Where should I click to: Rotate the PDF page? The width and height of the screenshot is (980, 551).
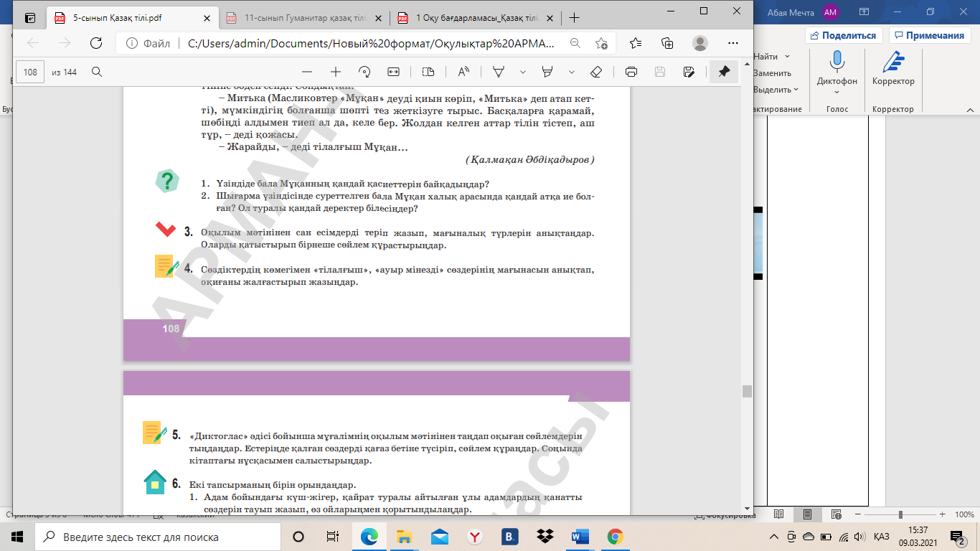tap(364, 72)
